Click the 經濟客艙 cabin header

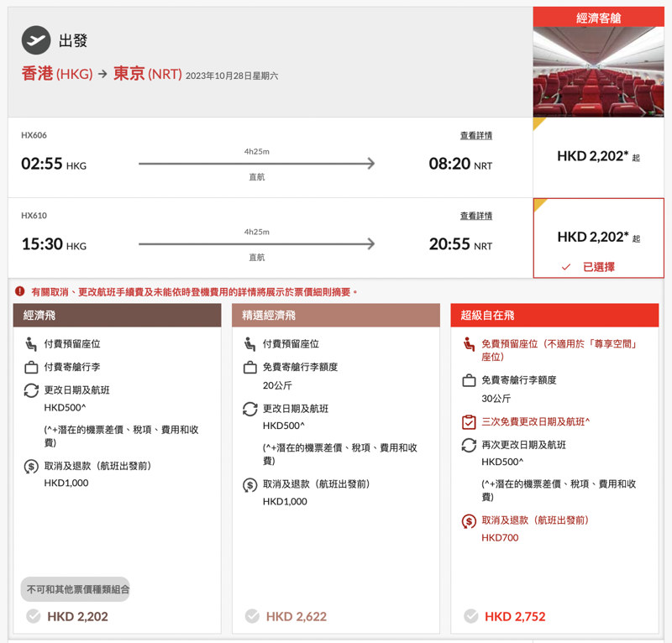[598, 18]
